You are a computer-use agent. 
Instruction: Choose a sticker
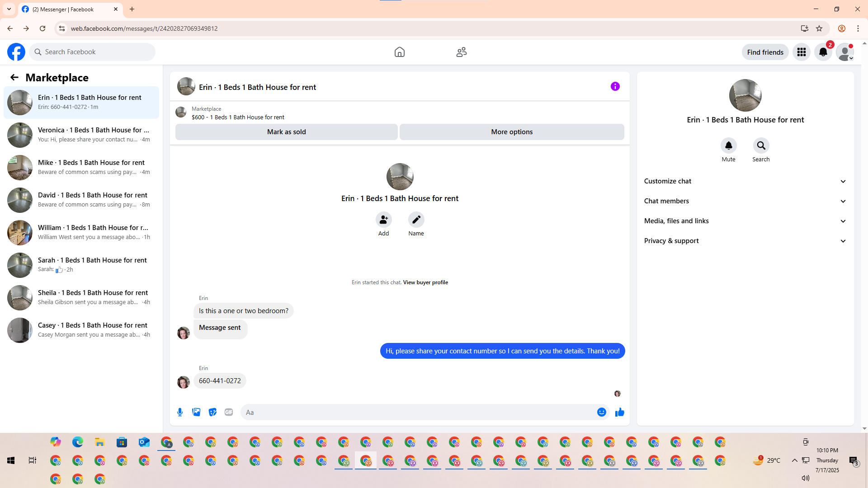[x=212, y=412]
